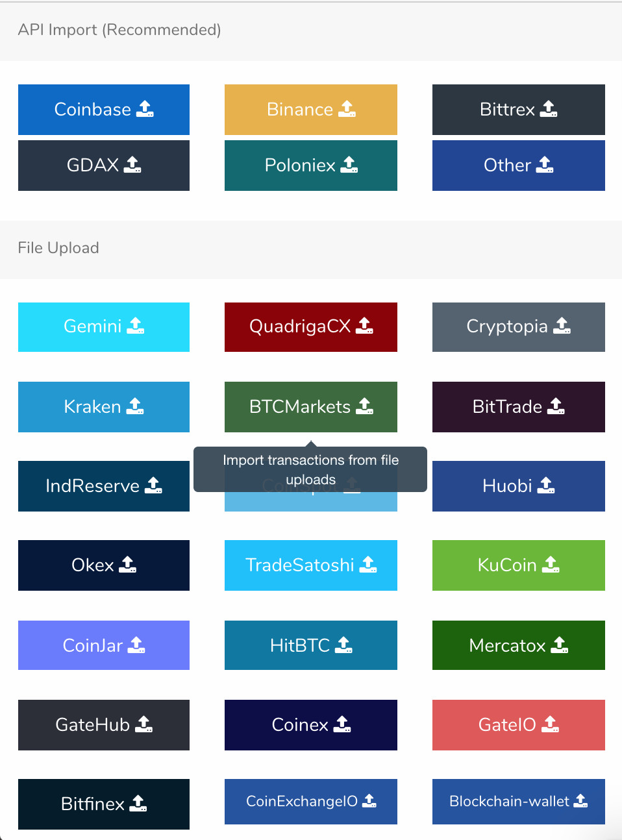Screen dimensions: 622x840
Task: Click the Blockchain-wallet upload button
Action: coord(518,802)
